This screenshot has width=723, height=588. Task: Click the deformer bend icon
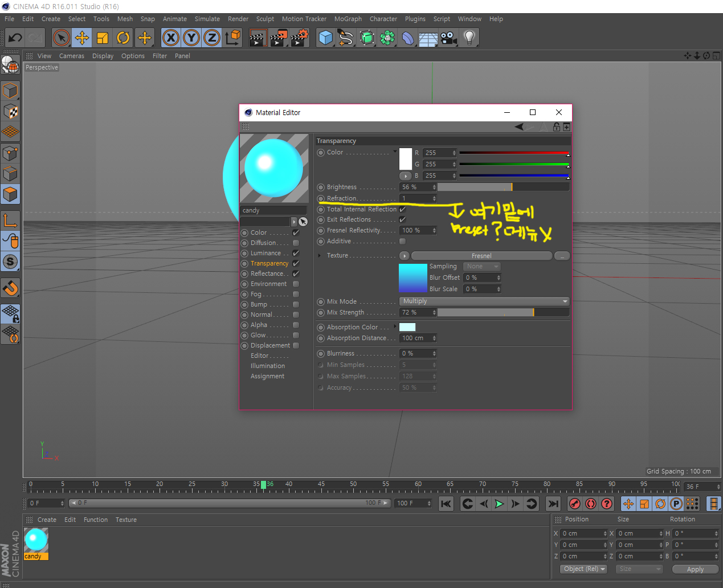click(408, 38)
